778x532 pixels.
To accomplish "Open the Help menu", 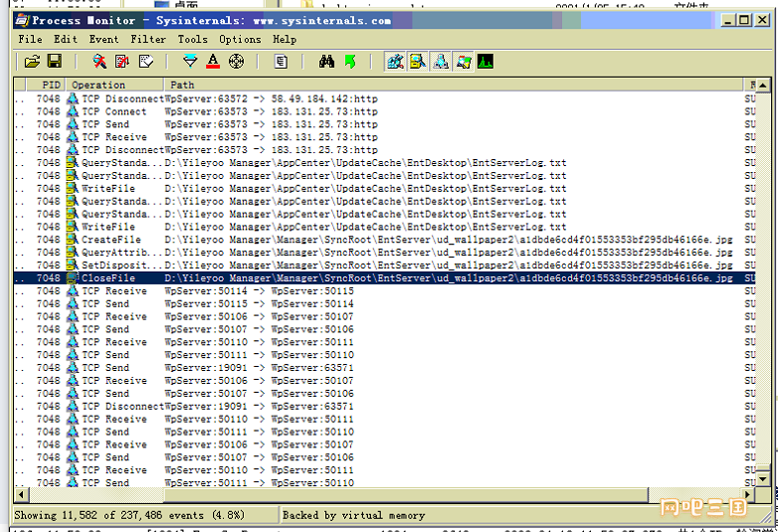I will [x=285, y=39].
